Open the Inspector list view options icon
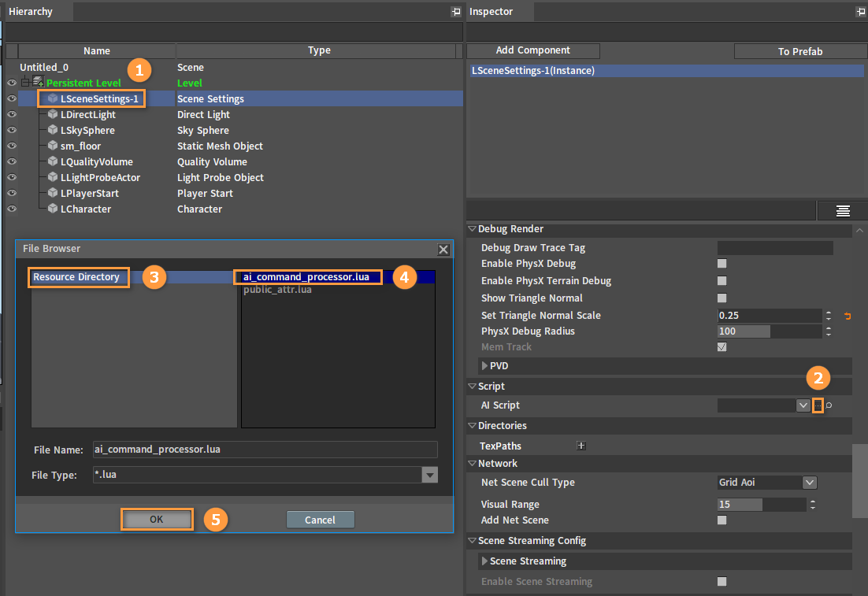The width and height of the screenshot is (868, 596). coord(843,211)
